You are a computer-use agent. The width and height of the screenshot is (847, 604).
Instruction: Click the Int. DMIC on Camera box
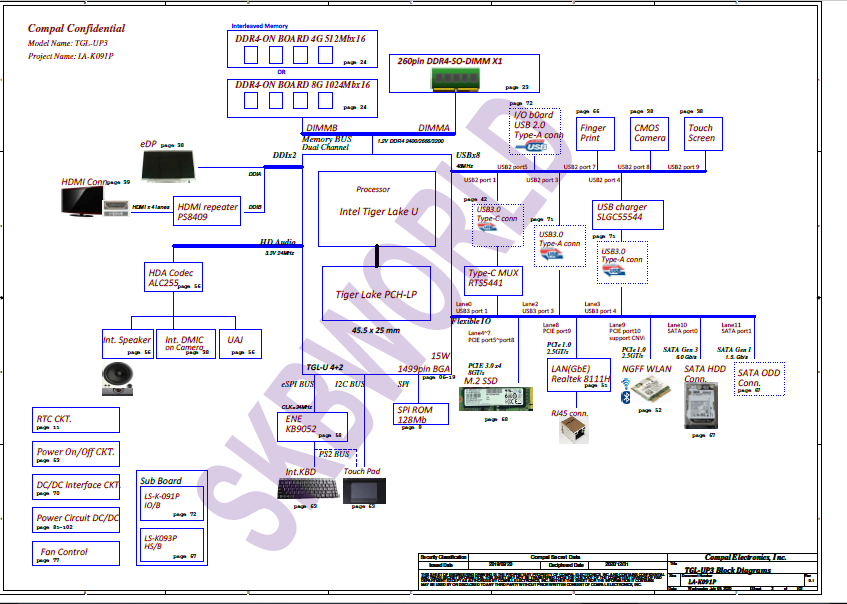point(186,344)
